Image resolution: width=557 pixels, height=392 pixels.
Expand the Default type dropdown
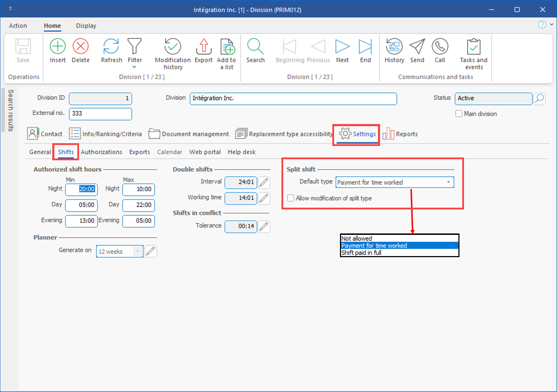pyautogui.click(x=448, y=182)
